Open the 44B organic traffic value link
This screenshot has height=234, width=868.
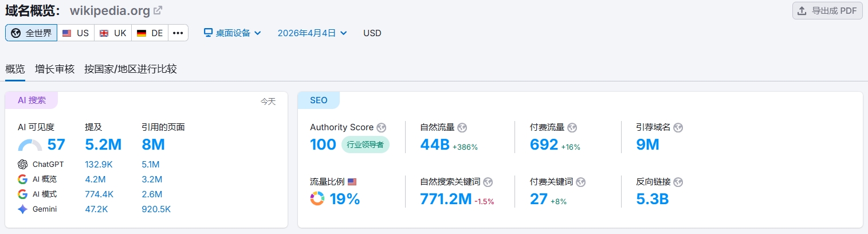(x=435, y=145)
